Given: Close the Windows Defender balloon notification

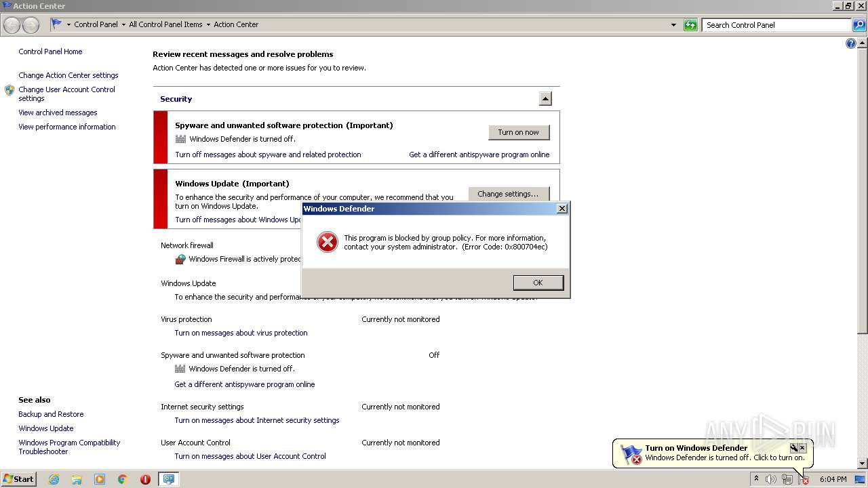Looking at the screenshot, I should pos(802,448).
